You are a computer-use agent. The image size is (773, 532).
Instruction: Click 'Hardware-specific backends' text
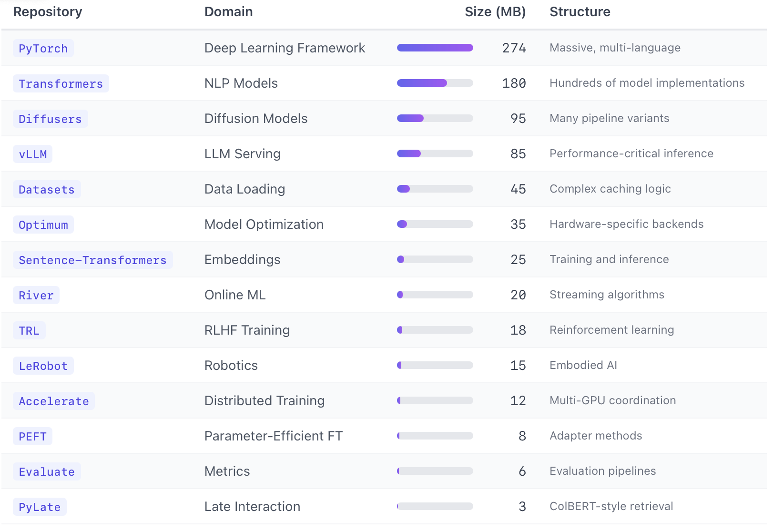click(627, 224)
